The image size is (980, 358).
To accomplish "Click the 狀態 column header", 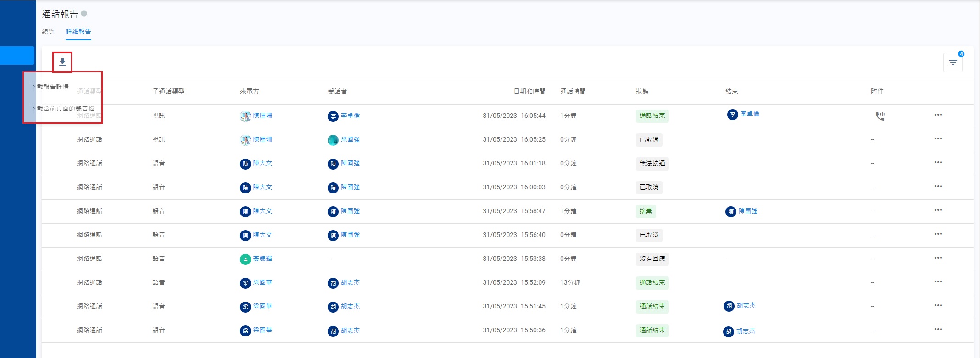I will tap(642, 91).
